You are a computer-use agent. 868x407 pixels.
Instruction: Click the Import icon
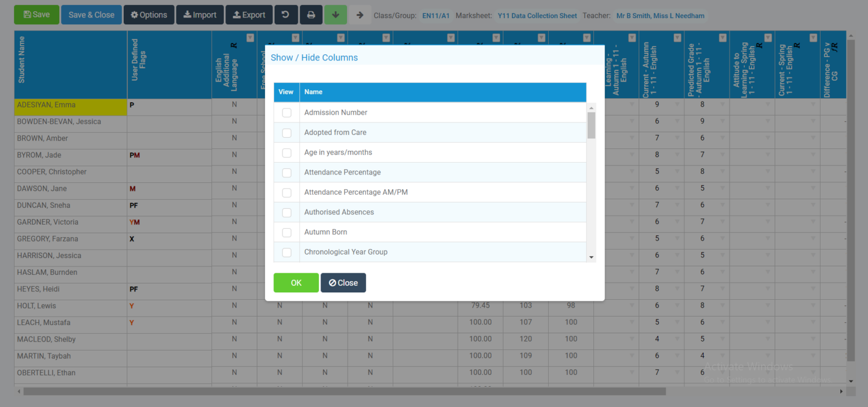[188, 15]
